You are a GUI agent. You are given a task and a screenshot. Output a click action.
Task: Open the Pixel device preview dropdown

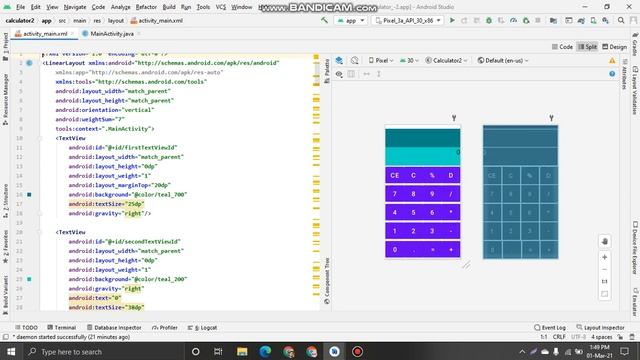coord(381,60)
